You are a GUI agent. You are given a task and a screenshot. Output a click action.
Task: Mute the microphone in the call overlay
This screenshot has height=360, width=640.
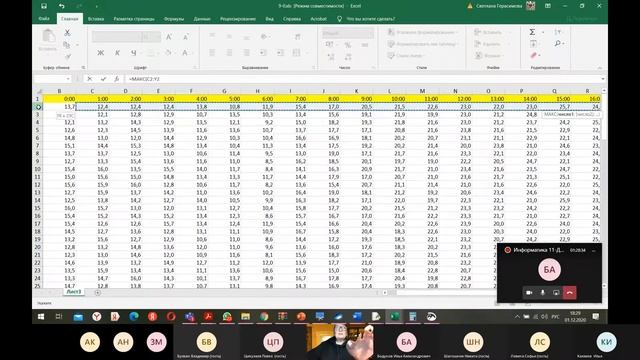[542, 293]
